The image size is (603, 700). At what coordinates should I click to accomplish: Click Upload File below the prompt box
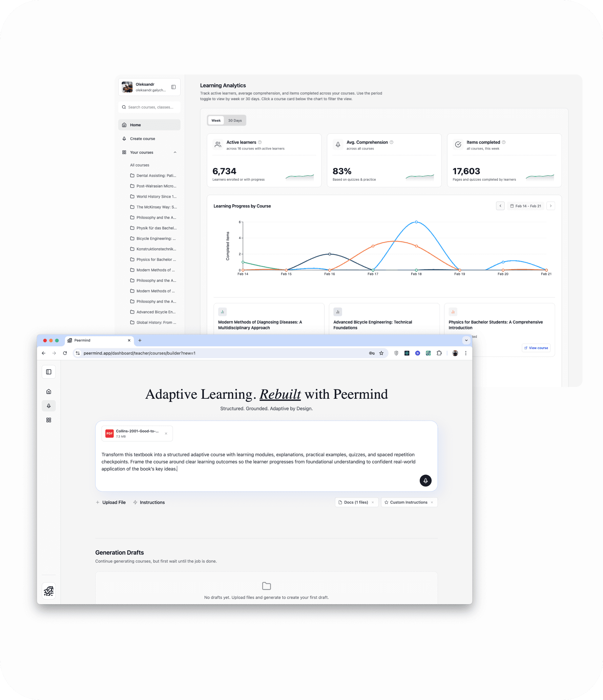[111, 502]
